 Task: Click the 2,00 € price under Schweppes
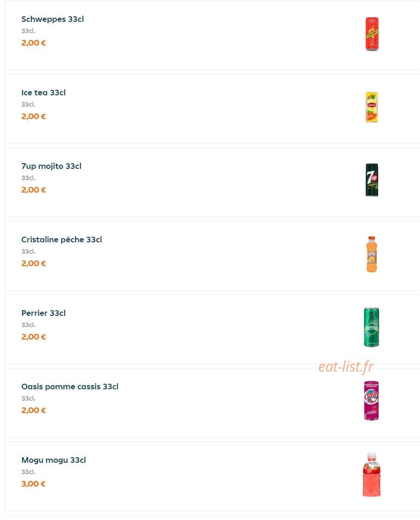tap(33, 43)
